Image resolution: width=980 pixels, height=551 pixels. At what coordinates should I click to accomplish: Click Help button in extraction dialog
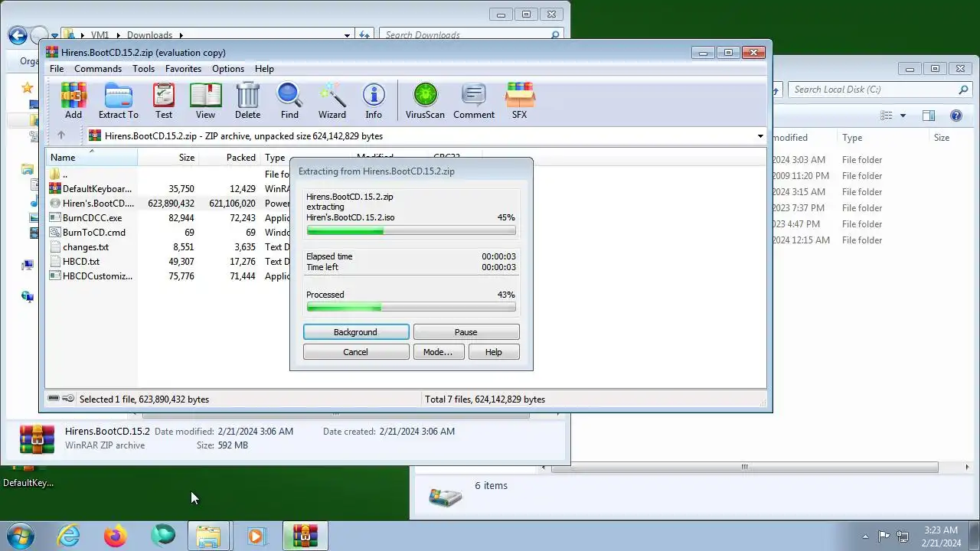click(494, 352)
